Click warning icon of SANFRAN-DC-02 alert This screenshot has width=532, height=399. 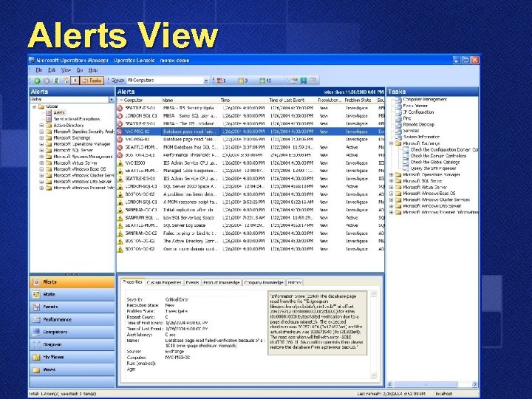tap(120, 233)
